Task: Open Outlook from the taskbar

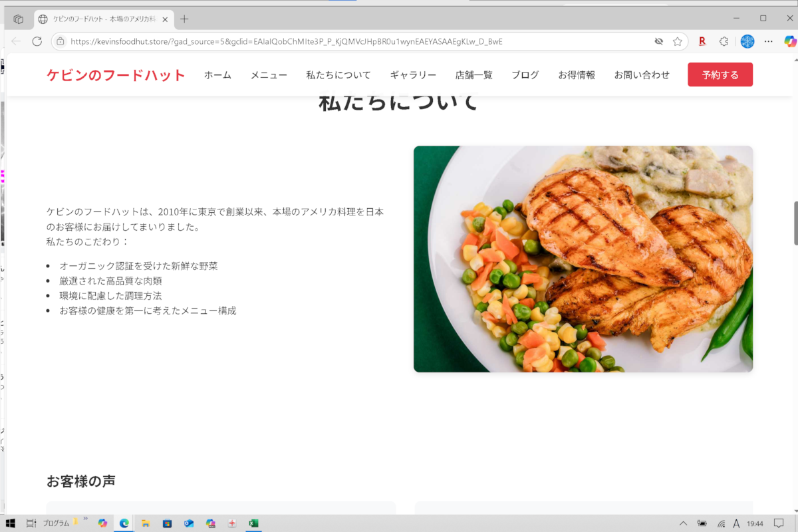Action: tap(189, 523)
